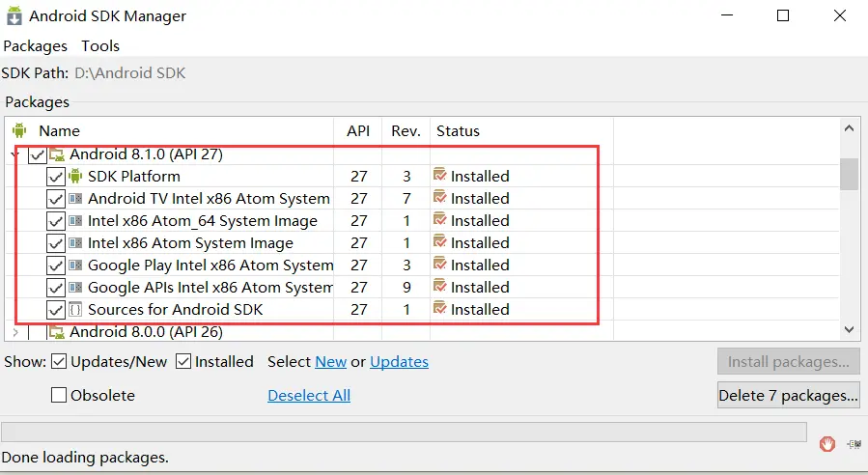Click the installed status icon for SDK Platform

coord(440,176)
